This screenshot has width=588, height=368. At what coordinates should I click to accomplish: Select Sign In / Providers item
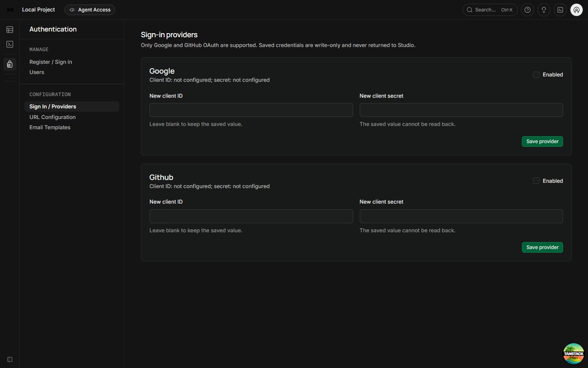(72, 106)
